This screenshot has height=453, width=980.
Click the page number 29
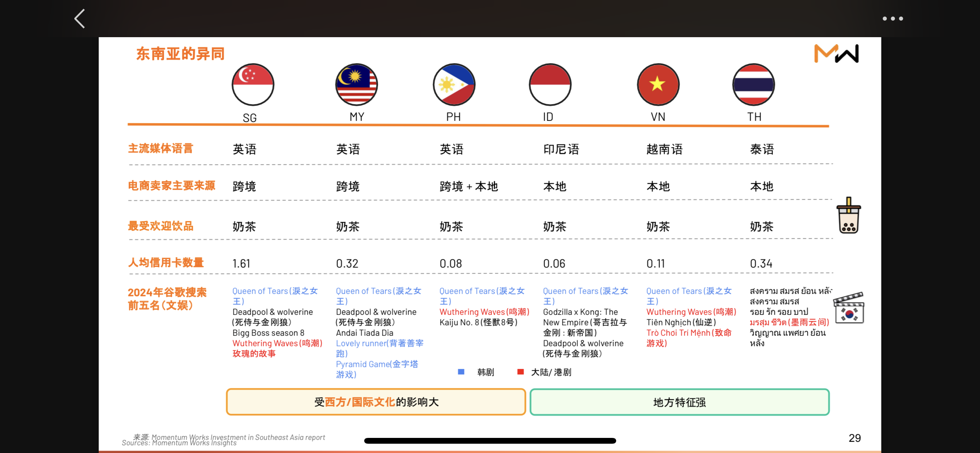pyautogui.click(x=855, y=438)
